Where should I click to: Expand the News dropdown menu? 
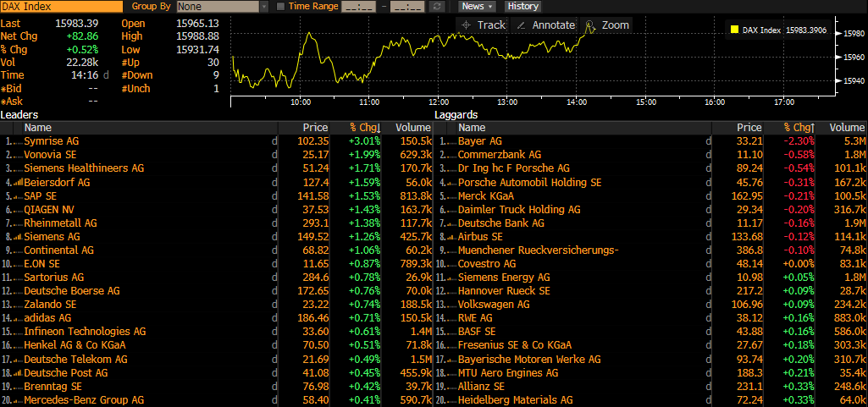(478, 6)
